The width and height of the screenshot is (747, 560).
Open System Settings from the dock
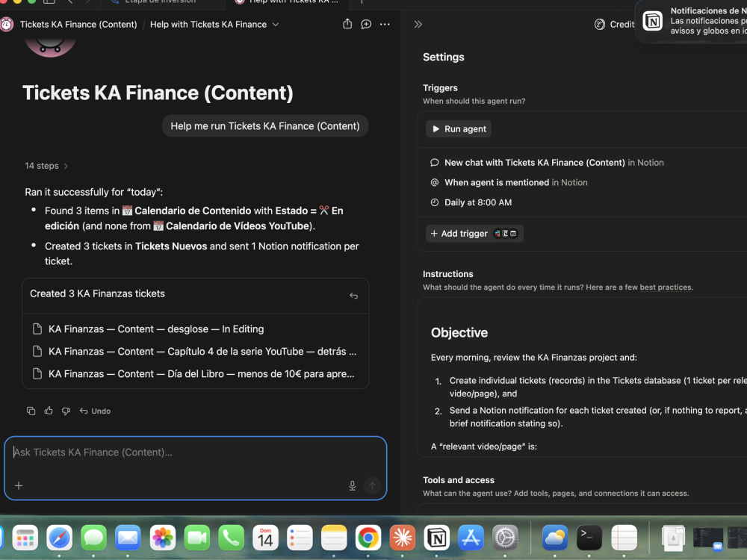pos(506,538)
